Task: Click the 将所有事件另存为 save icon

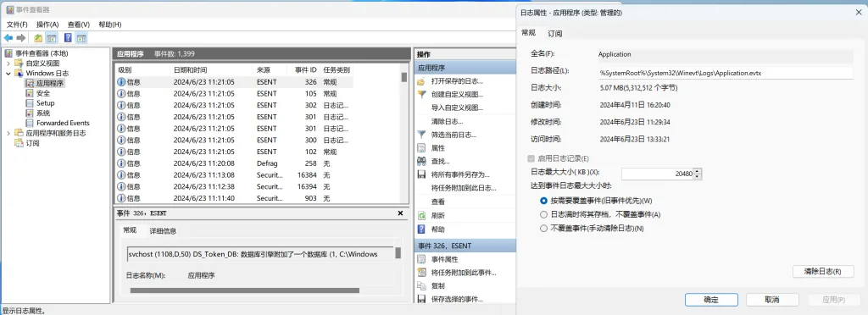Action: click(x=421, y=174)
